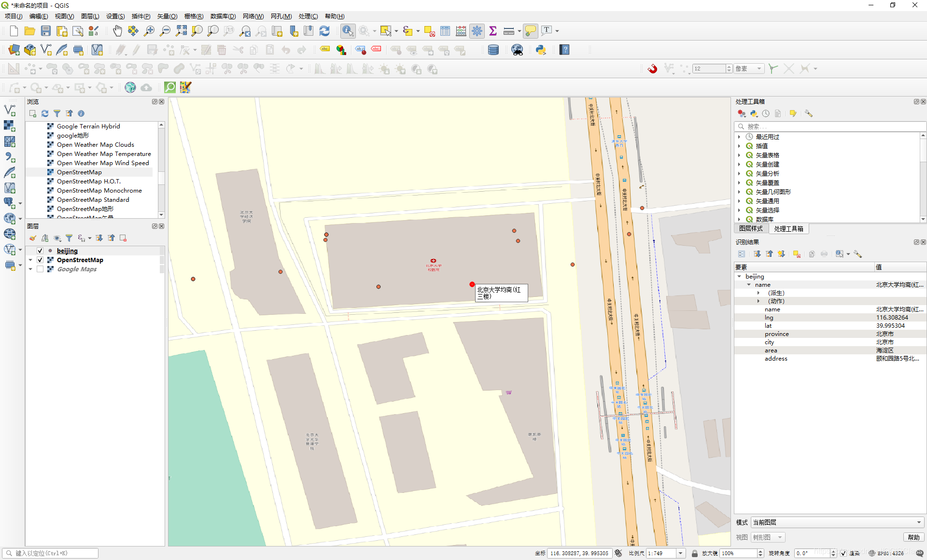Toggle visibility of beijing layer
The width and height of the screenshot is (927, 560).
pyautogui.click(x=40, y=251)
